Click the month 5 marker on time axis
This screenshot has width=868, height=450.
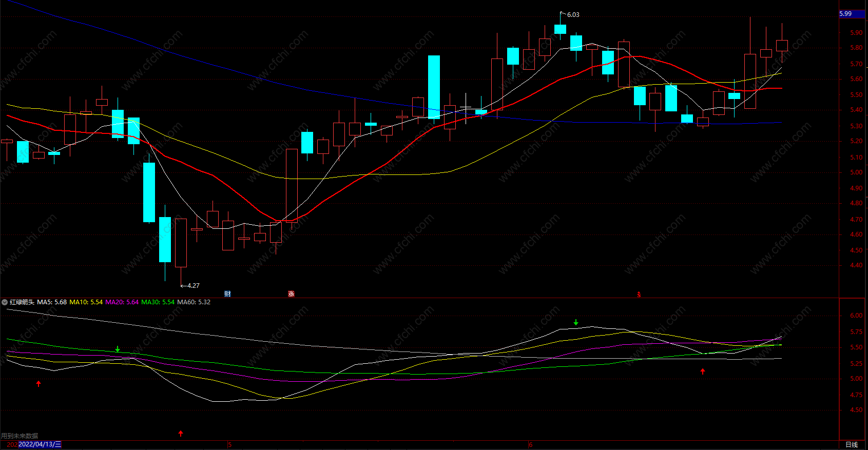(230, 445)
